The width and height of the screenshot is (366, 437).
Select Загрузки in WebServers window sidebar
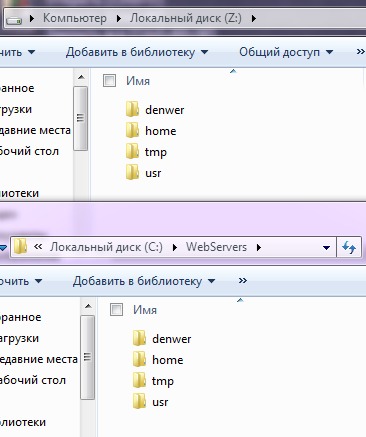19,338
